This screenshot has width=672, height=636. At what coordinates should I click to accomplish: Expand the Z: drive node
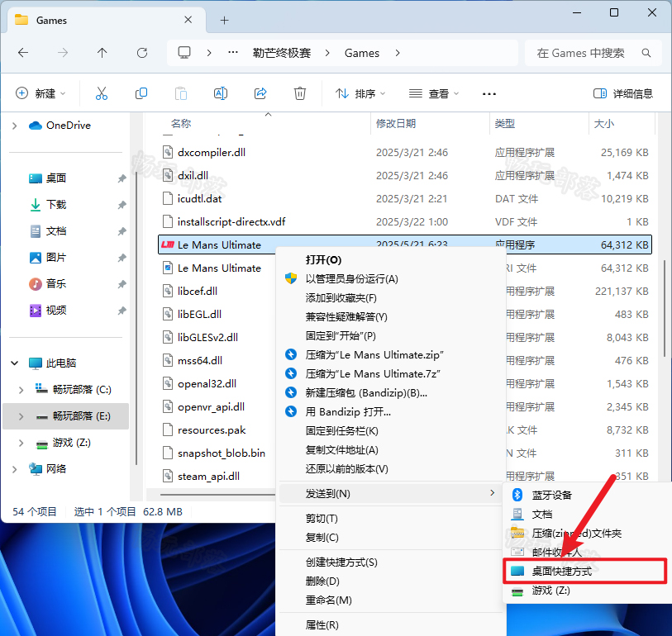pyautogui.click(x=21, y=443)
